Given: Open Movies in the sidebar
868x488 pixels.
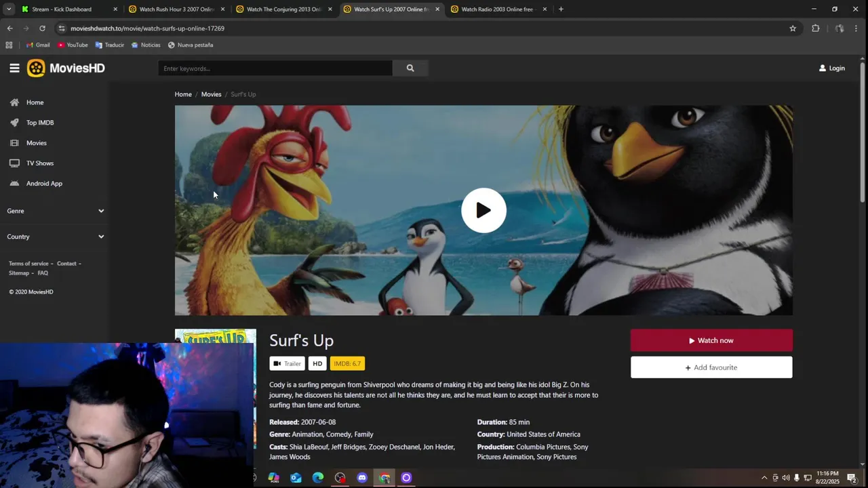Looking at the screenshot, I should [x=37, y=143].
